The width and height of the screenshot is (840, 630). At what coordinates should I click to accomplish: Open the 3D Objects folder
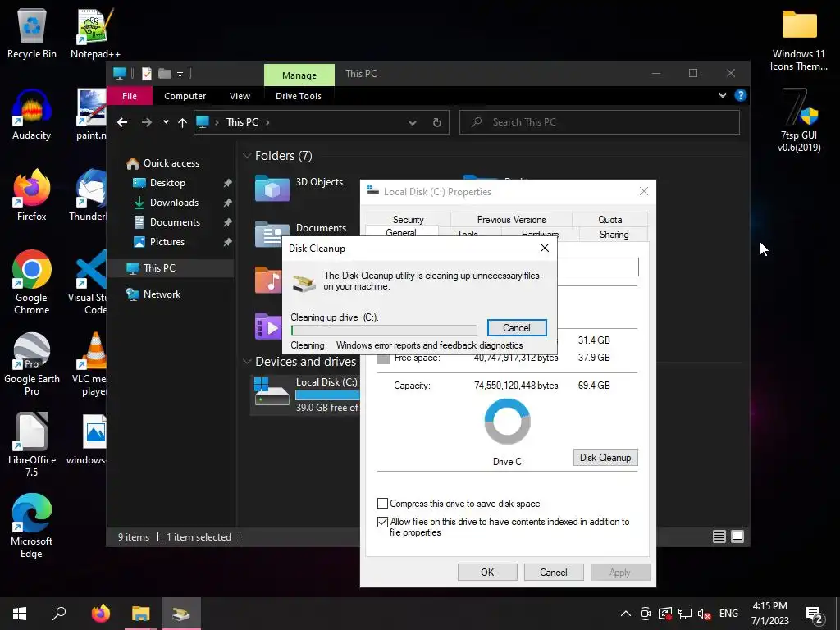(299, 188)
